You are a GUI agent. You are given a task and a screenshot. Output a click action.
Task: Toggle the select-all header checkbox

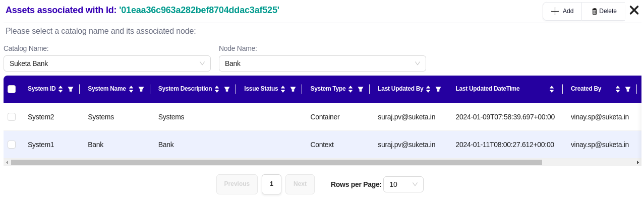12,89
